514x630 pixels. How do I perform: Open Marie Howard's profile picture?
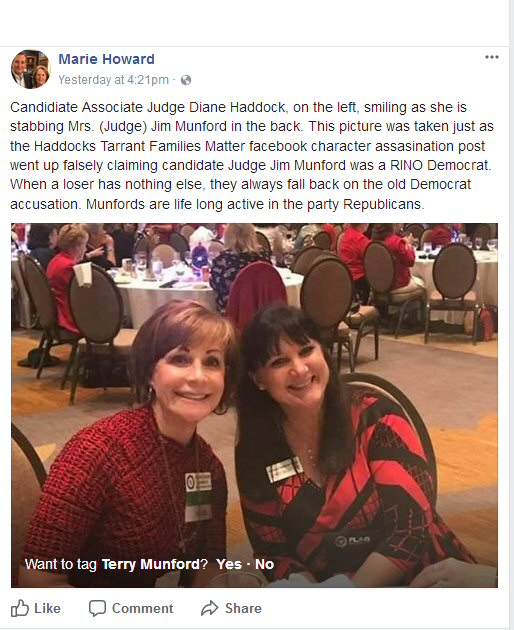coord(31,69)
